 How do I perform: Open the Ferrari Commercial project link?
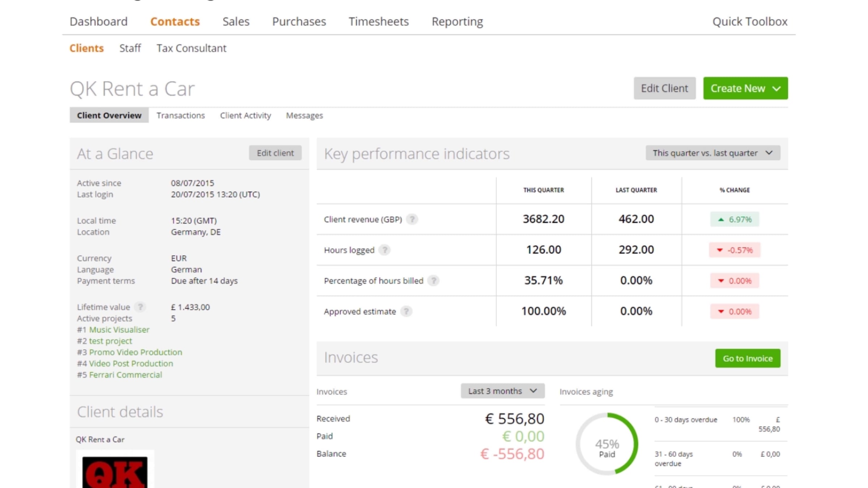coord(125,375)
